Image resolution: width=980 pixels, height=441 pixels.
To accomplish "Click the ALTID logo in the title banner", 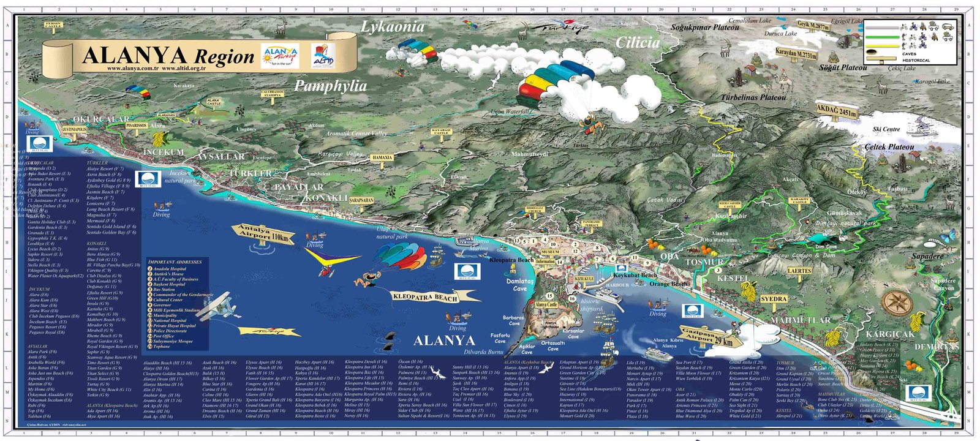I will click(323, 56).
